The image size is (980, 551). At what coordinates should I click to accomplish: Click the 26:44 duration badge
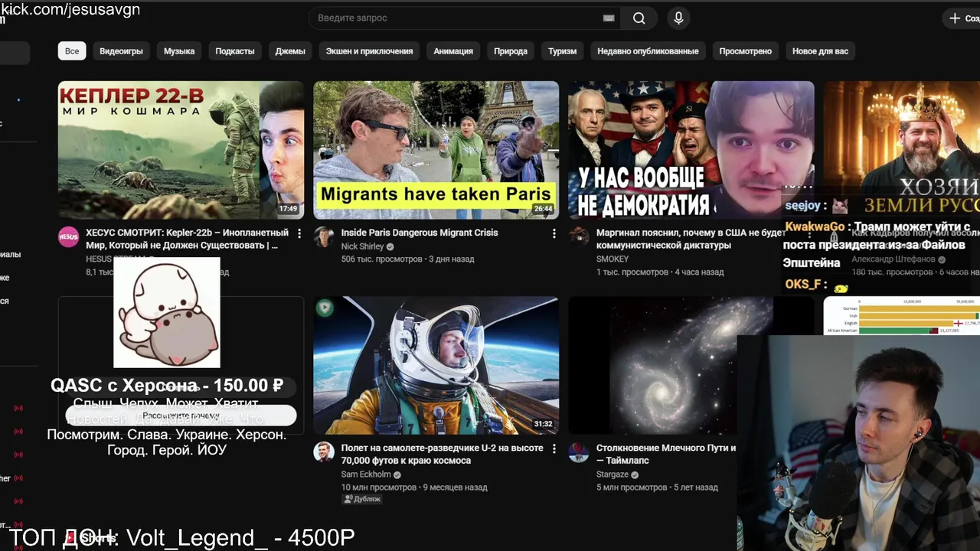[543, 209]
